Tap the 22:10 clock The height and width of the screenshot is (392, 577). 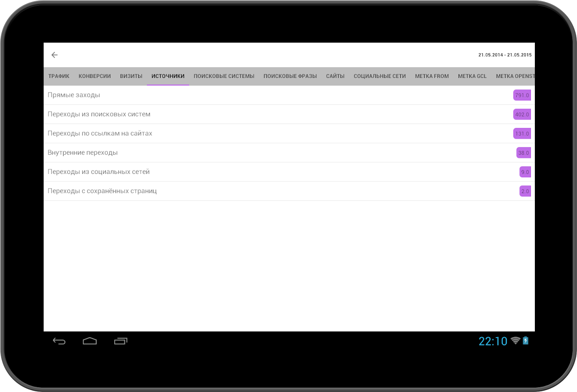click(x=493, y=341)
